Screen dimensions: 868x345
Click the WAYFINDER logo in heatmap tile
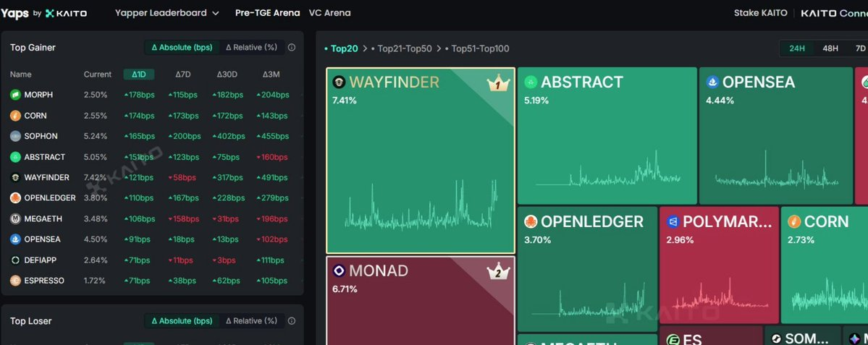[x=339, y=82]
